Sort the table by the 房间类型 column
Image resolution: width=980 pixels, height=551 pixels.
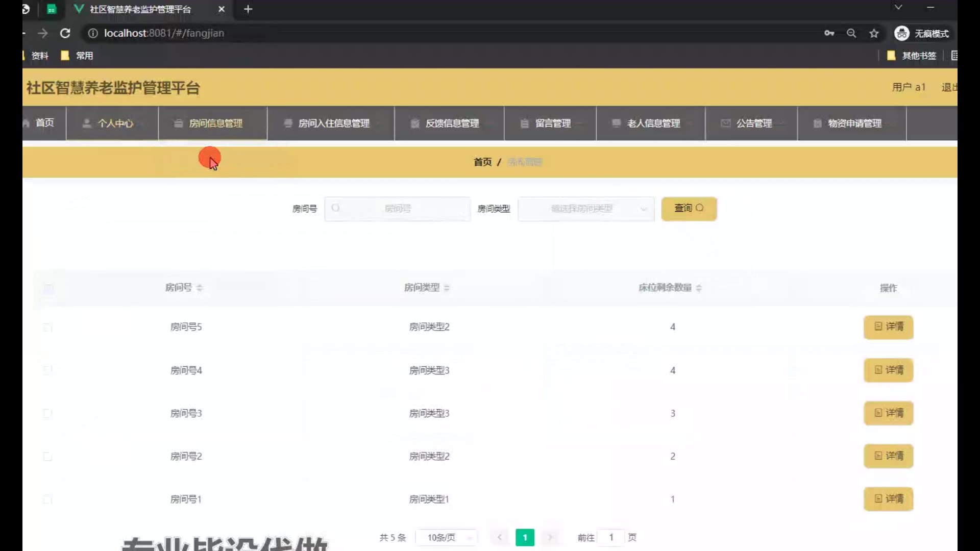tap(447, 288)
